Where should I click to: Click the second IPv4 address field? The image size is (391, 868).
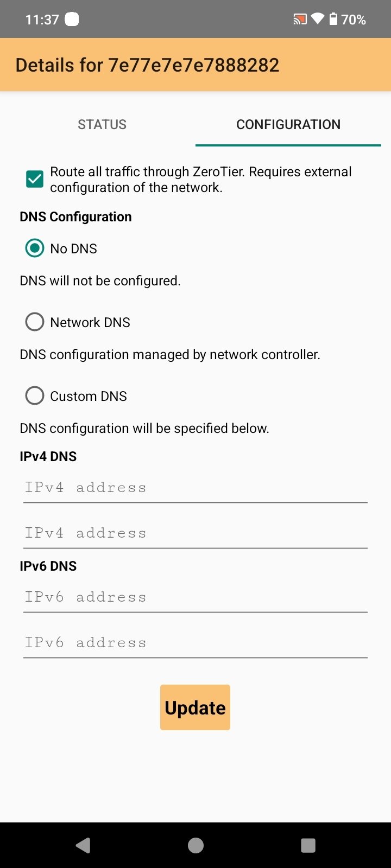[195, 533]
